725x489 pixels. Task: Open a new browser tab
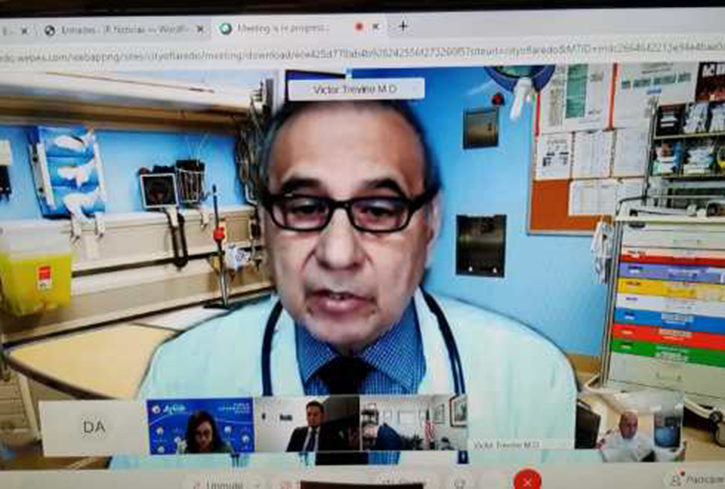pyautogui.click(x=403, y=26)
